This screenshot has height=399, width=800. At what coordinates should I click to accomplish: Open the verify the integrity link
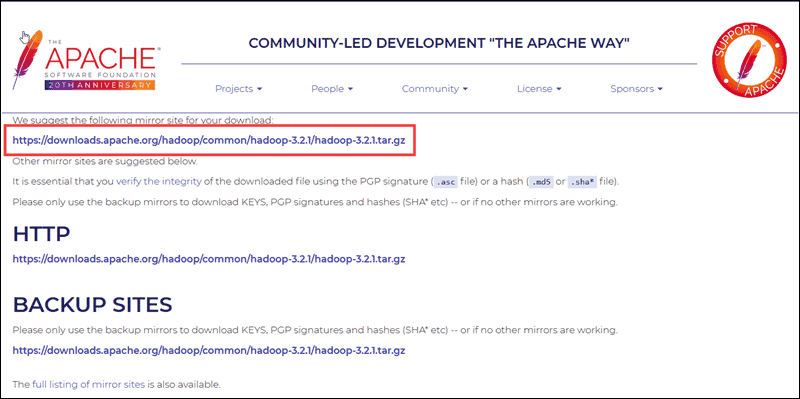point(159,182)
